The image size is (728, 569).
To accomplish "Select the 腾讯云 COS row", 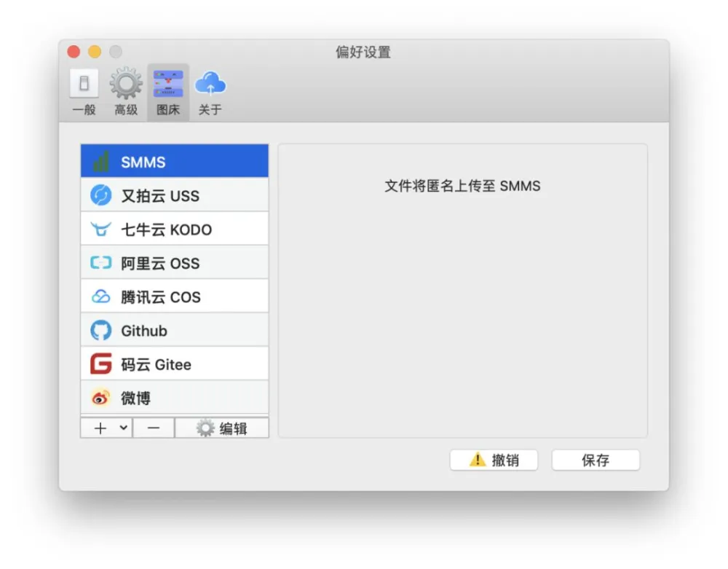I will click(x=175, y=297).
